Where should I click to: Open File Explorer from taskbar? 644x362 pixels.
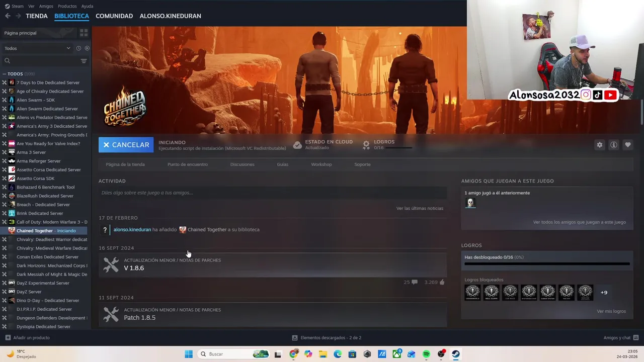pos(323,354)
